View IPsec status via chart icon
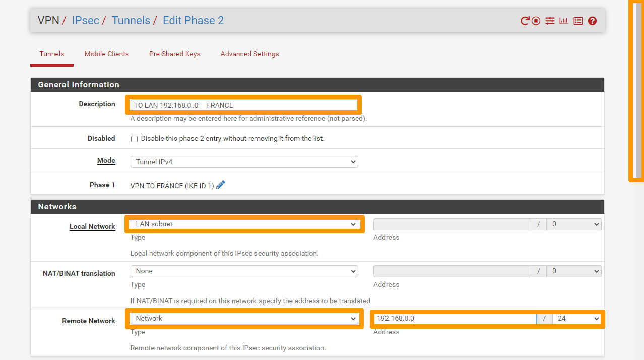Viewport: 644px width, 360px height. point(563,21)
